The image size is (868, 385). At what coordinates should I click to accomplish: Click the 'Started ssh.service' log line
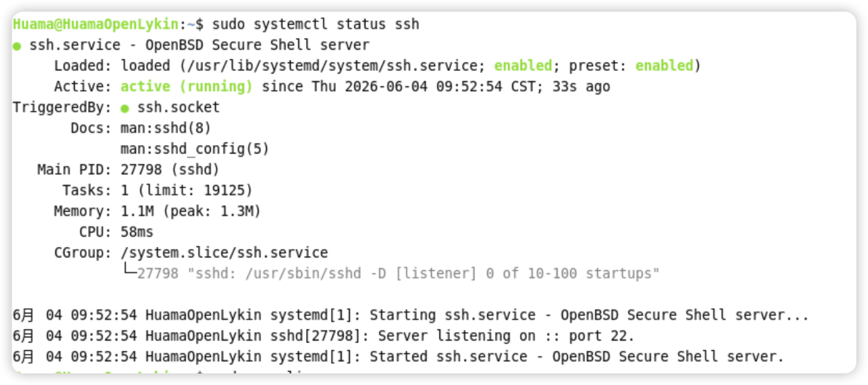tap(398, 356)
